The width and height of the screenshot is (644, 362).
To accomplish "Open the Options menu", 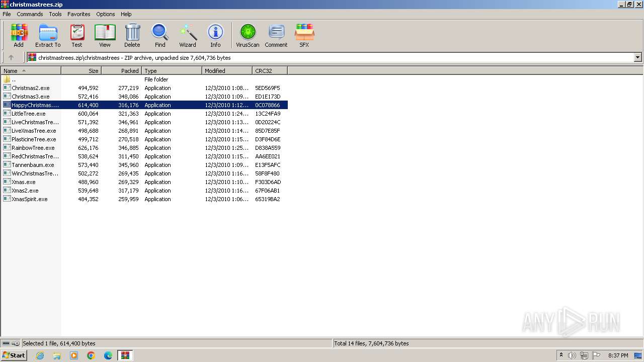I will [106, 14].
